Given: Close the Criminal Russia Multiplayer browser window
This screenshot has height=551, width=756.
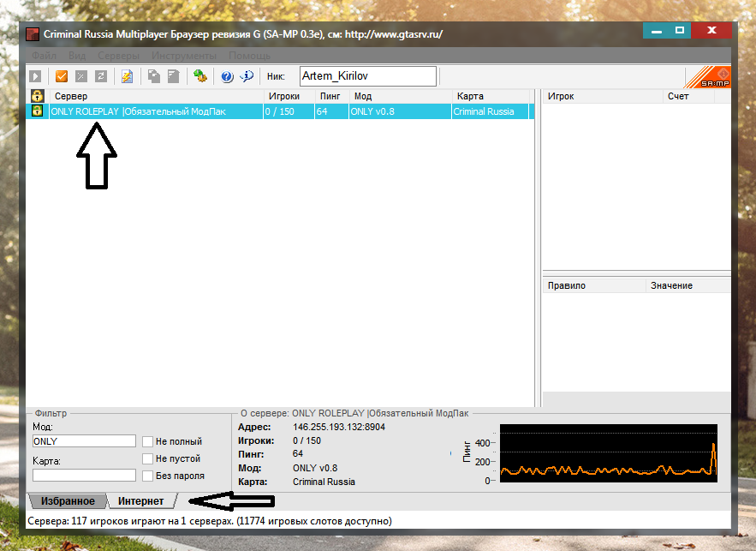Looking at the screenshot, I should point(711,30).
